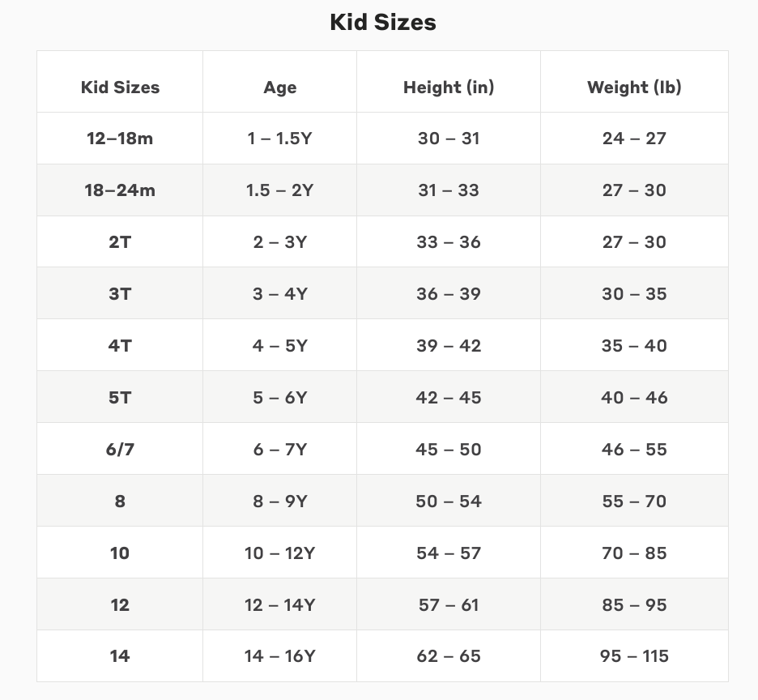This screenshot has height=700, width=758.
Task: Select the Weight (lb) column header
Action: [634, 87]
